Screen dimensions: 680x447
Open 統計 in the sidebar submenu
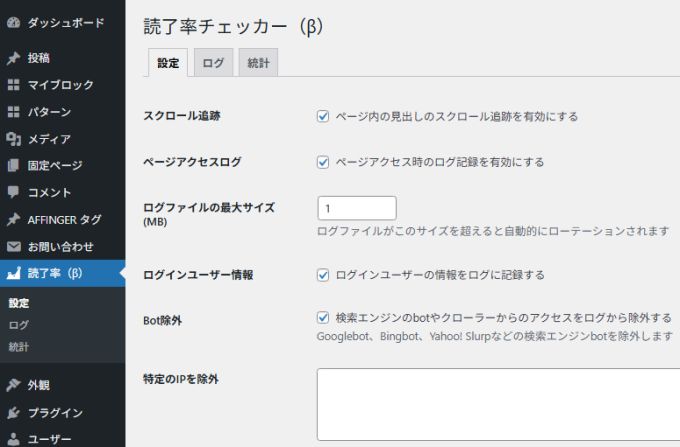tap(19, 347)
